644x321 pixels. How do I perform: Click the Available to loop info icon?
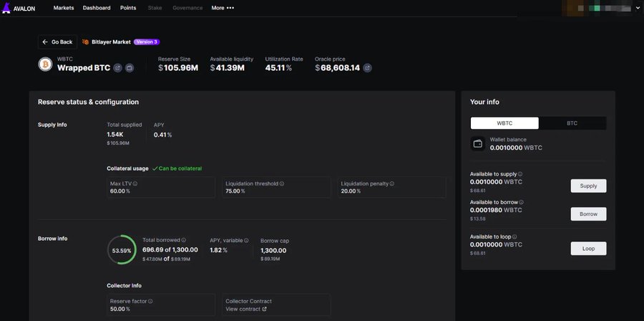(514, 236)
